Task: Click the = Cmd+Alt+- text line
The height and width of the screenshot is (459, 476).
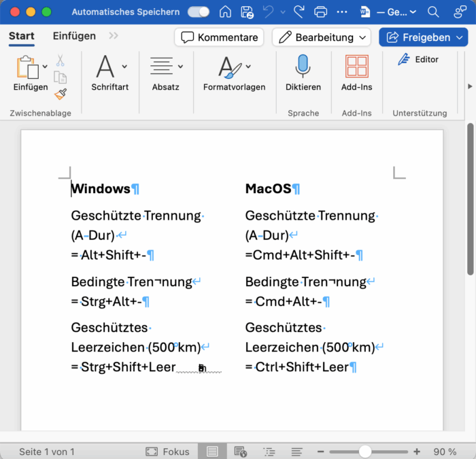Action: coord(284,302)
